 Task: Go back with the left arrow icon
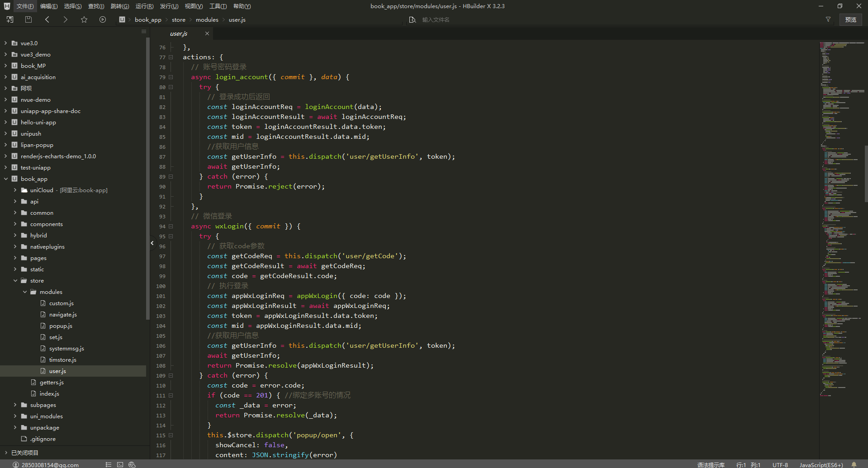click(47, 19)
